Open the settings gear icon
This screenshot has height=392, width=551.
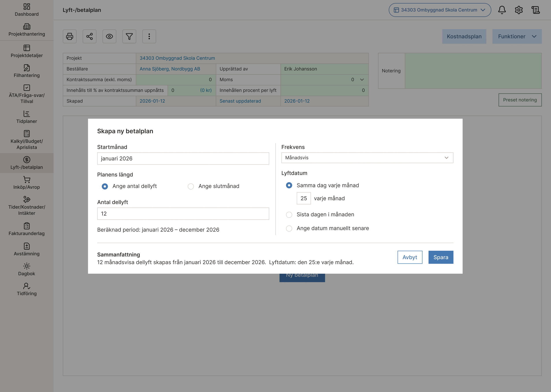pos(519,10)
